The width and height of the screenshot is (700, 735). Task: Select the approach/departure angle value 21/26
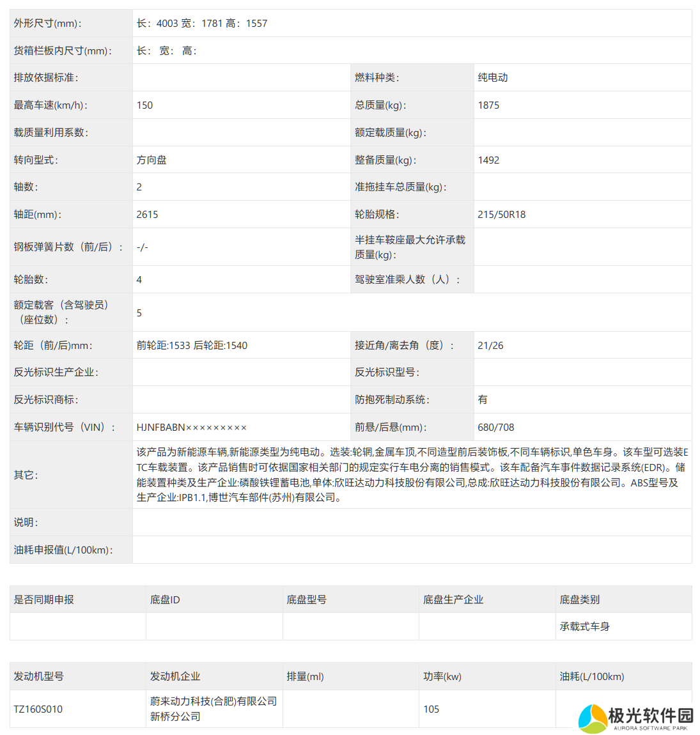coord(490,346)
